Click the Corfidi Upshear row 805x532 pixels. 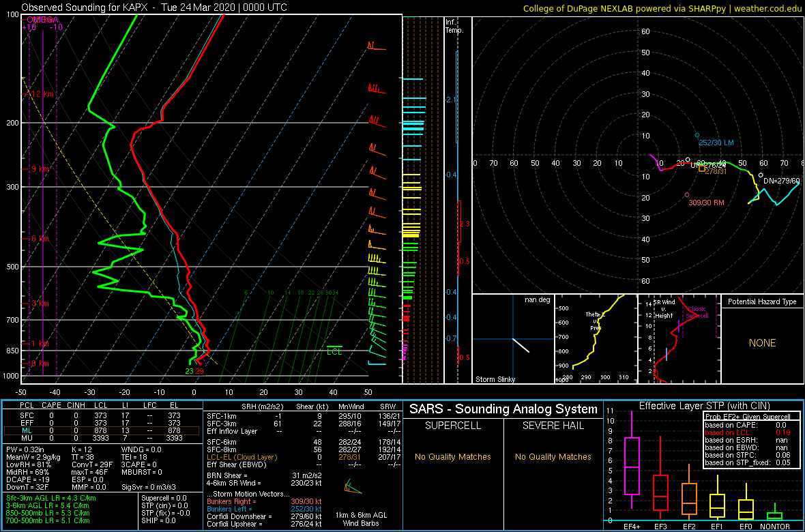tap(264, 524)
